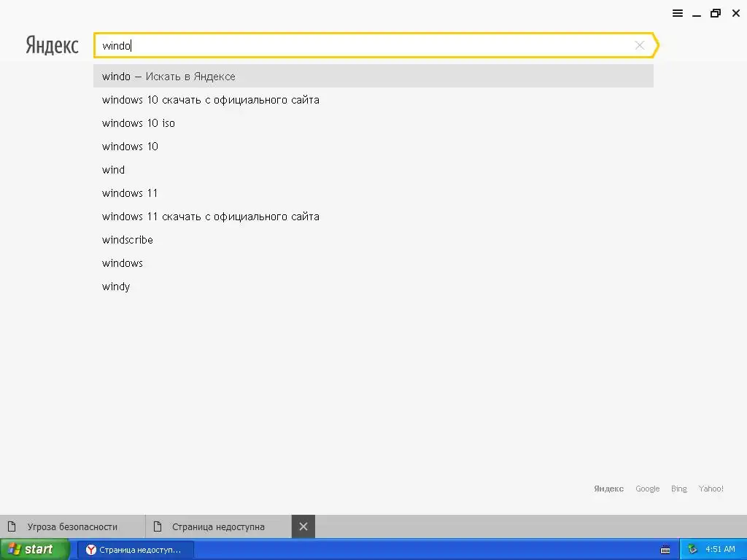Select the Yandex browser taskbar button
747x560 pixels.
(x=135, y=550)
